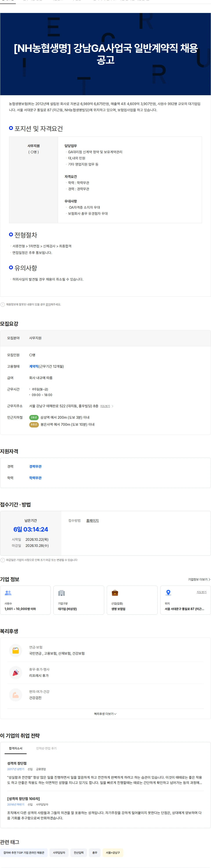Click the 9호선 subway line badge

[34, 424]
